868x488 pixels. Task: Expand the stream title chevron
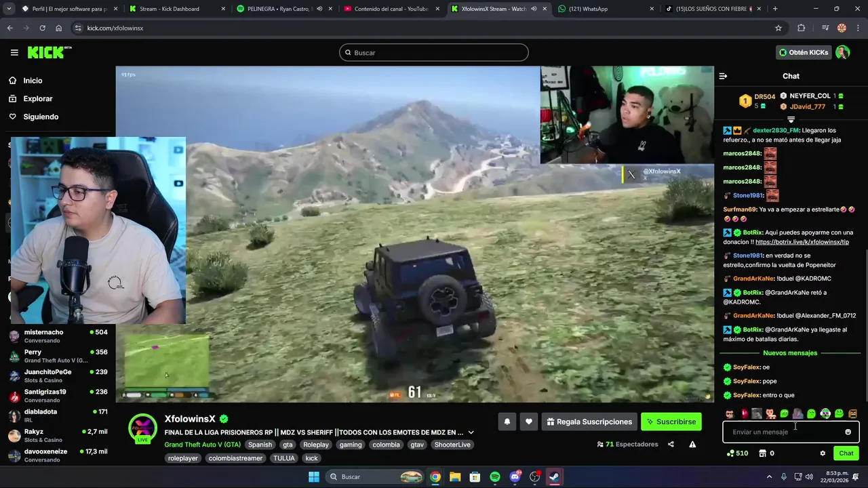coord(471,432)
